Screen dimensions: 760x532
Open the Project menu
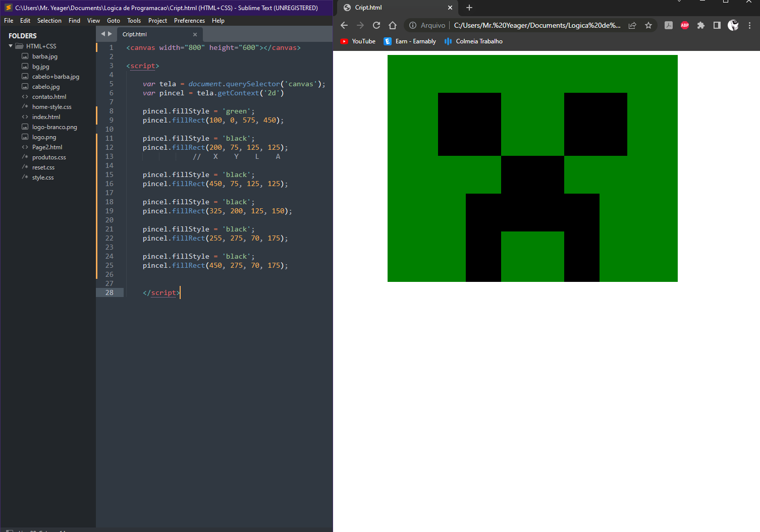157,21
